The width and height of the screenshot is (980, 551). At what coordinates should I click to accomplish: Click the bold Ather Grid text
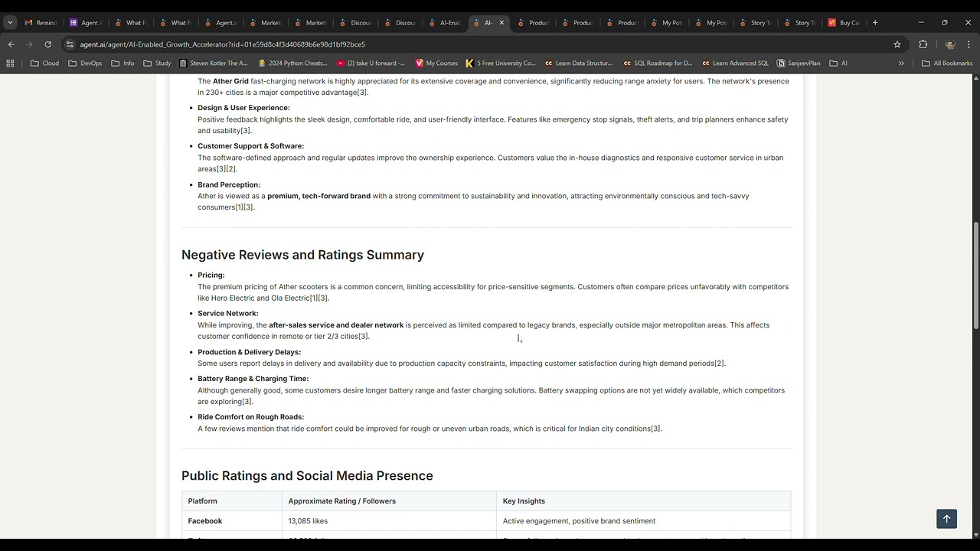(230, 81)
